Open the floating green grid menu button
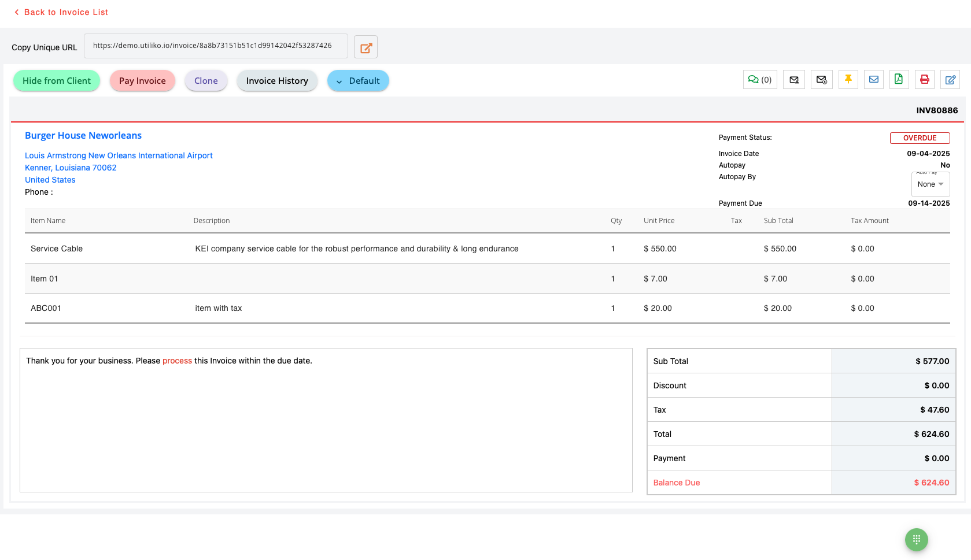The height and width of the screenshot is (560, 971). 916,540
